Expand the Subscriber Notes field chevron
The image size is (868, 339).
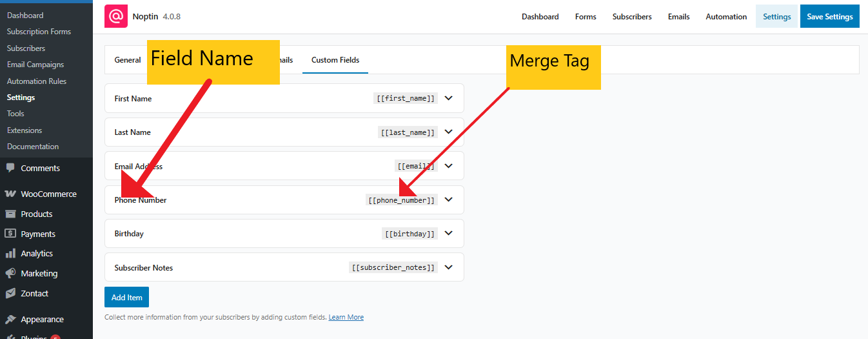tap(449, 267)
